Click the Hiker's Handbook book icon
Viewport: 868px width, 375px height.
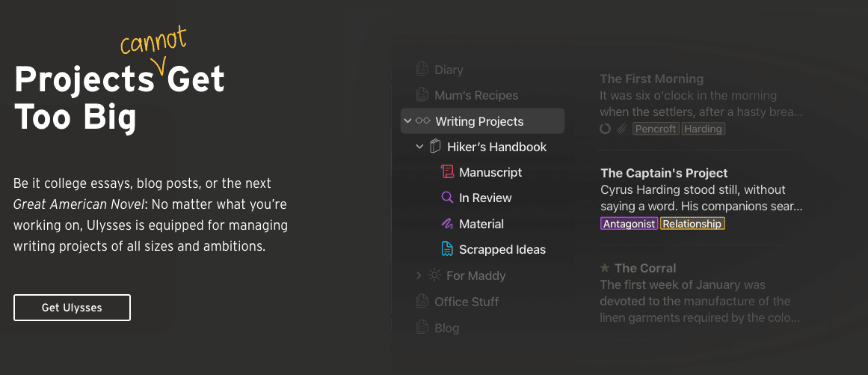pos(435,147)
